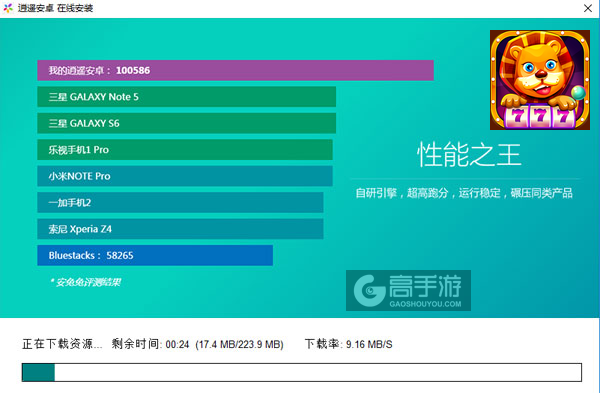The width and height of the screenshot is (600, 393).
Task: Click the 三星 GALAXY Note 5 bar
Action: coord(186,97)
